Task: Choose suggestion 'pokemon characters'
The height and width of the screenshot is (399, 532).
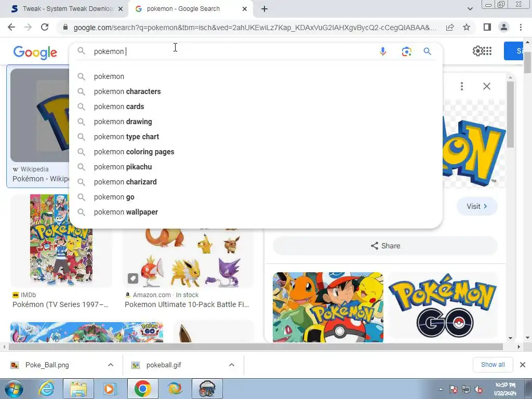Action: (256, 91)
